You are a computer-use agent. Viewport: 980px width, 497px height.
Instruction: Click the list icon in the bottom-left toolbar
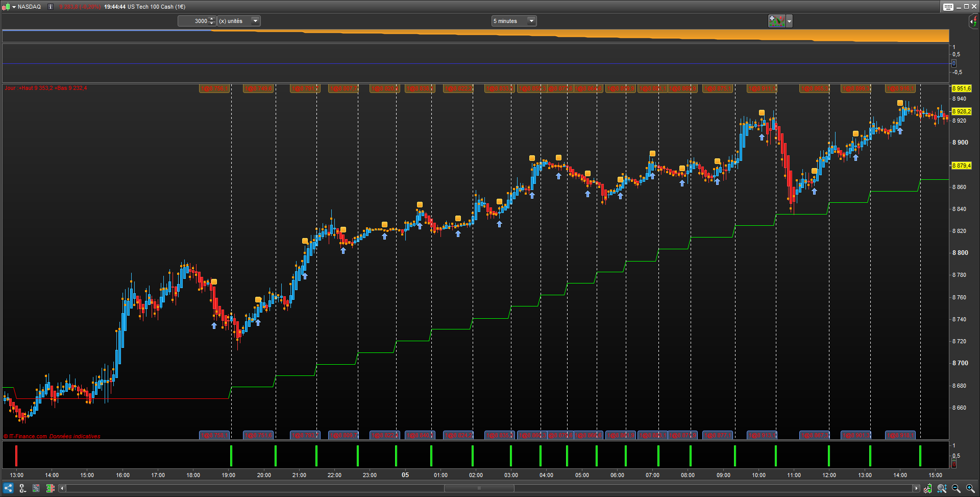pyautogui.click(x=36, y=488)
